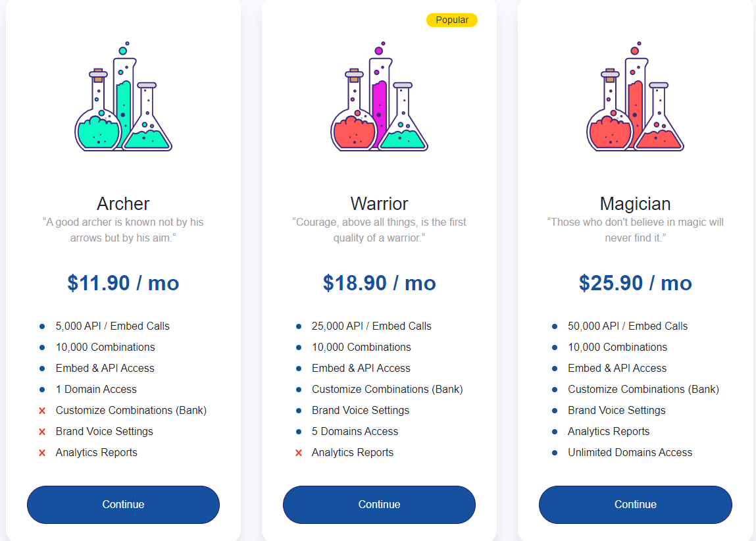Click the Magician plan red flask icon
The height and width of the screenshot is (541, 756).
pos(634,99)
